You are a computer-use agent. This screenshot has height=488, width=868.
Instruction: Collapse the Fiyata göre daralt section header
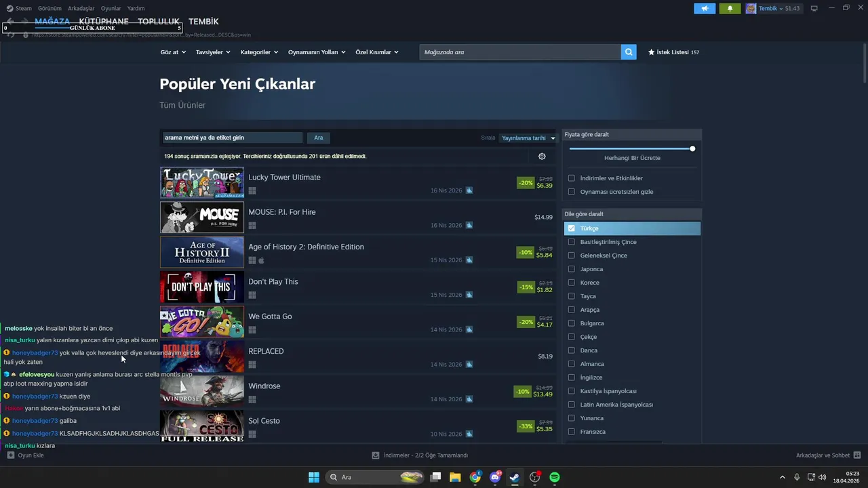point(632,134)
